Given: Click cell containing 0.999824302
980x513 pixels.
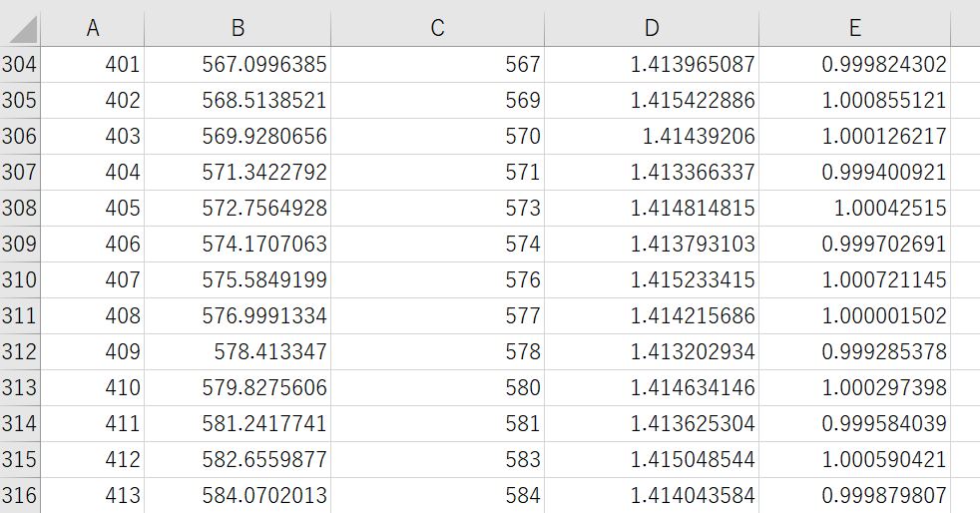Looking at the screenshot, I should 855,64.
